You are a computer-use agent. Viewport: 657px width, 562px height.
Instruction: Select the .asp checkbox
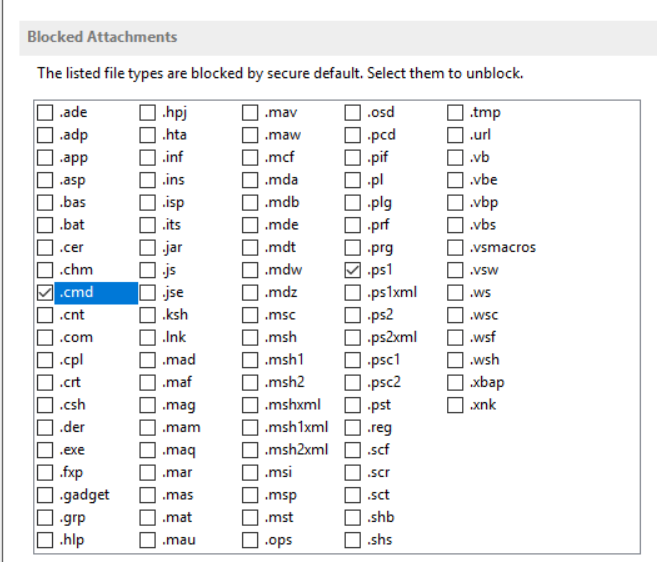click(45, 180)
